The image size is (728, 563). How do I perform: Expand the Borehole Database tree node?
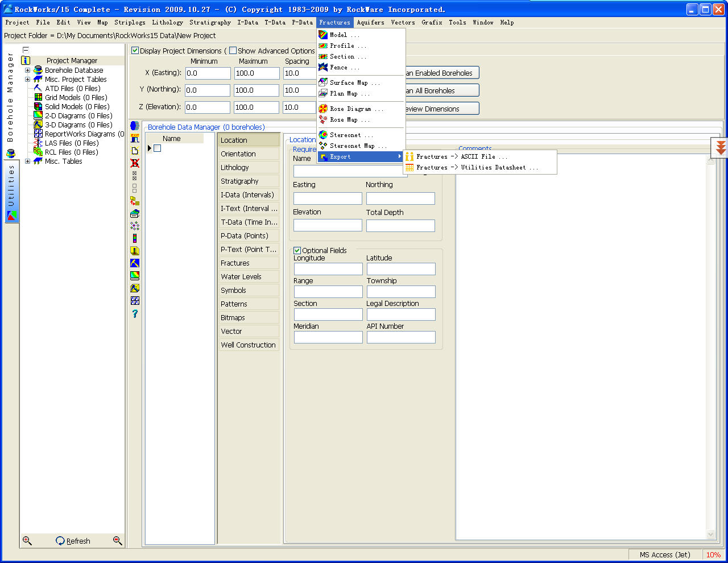[x=27, y=71]
